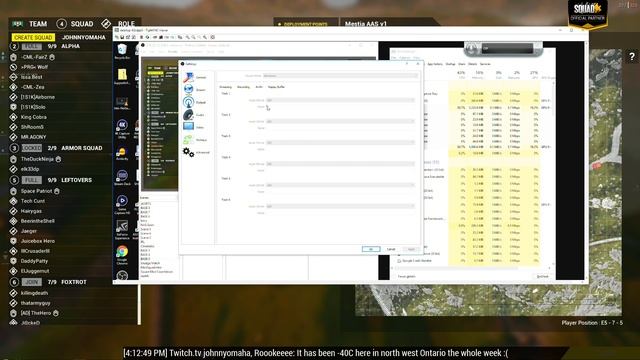The height and width of the screenshot is (360, 640).
Task: Open Track 4 Audio Bitrate dropdown
Action: (340, 164)
